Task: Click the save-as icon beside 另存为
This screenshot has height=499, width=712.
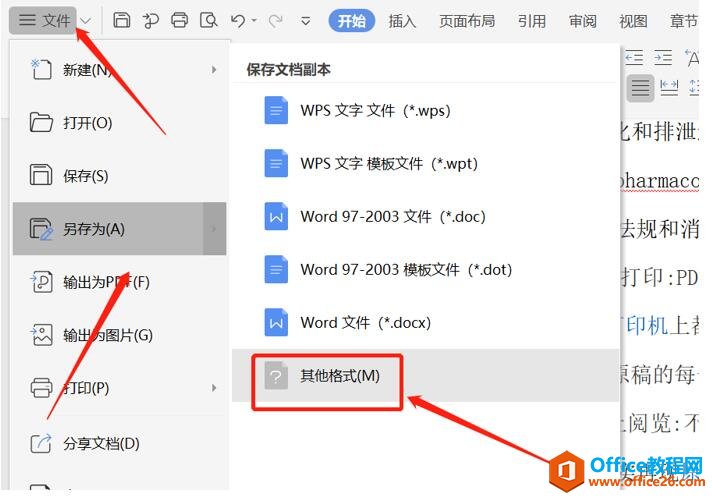Action: click(41, 229)
